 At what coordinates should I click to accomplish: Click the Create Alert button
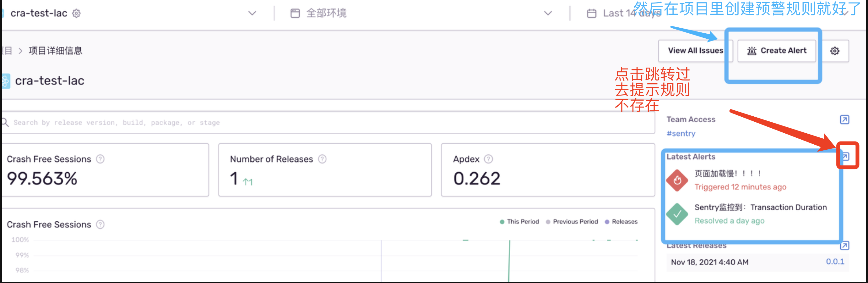[777, 51]
